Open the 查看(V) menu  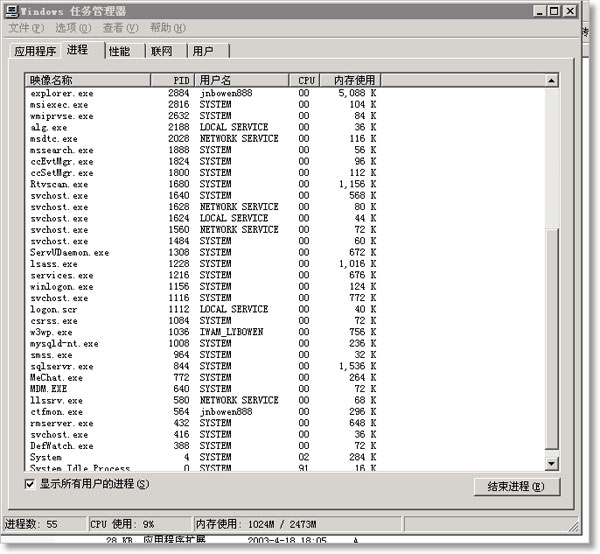120,28
